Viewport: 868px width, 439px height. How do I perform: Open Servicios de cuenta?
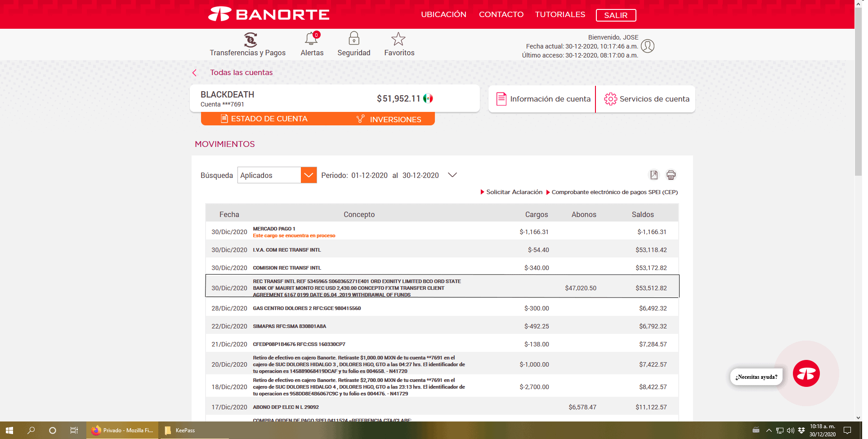(x=646, y=99)
